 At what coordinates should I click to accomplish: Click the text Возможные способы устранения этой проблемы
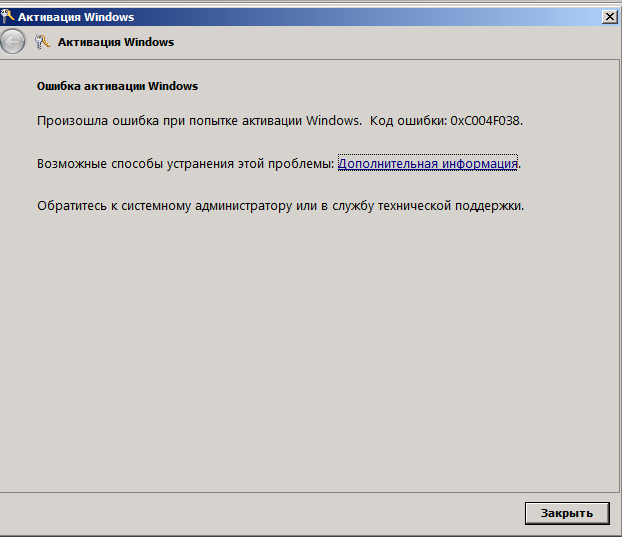click(185, 163)
